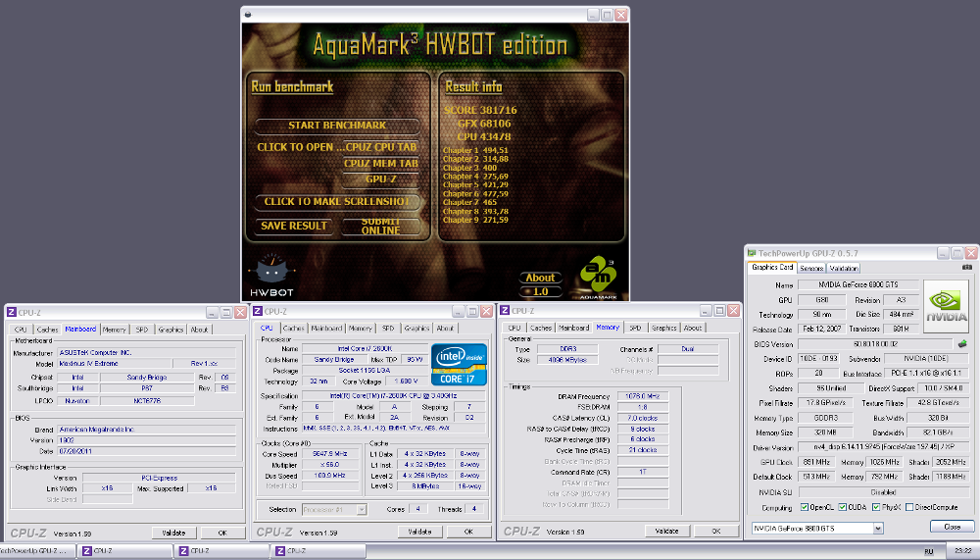Click SUBMIT ONLINE in AquaMark
The height and width of the screenshot is (560, 980).
coord(380,226)
